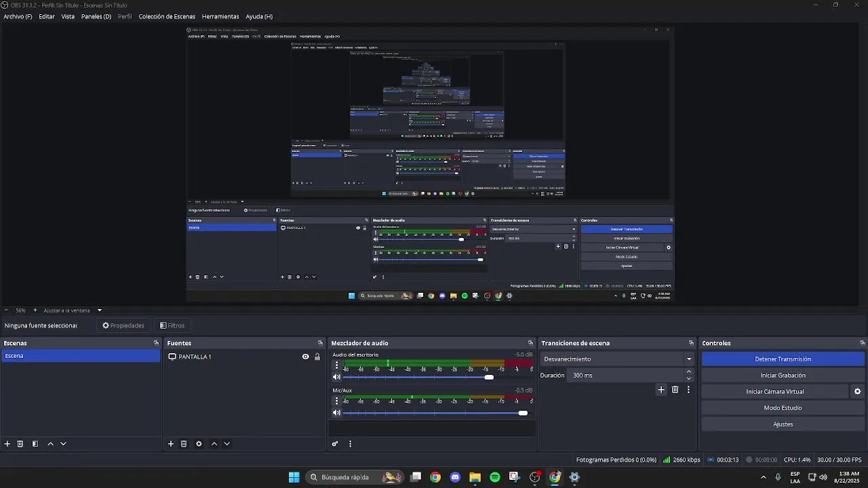The image size is (868, 488).
Task: Open audio mixer toolbar three-dot menu
Action: (x=350, y=444)
